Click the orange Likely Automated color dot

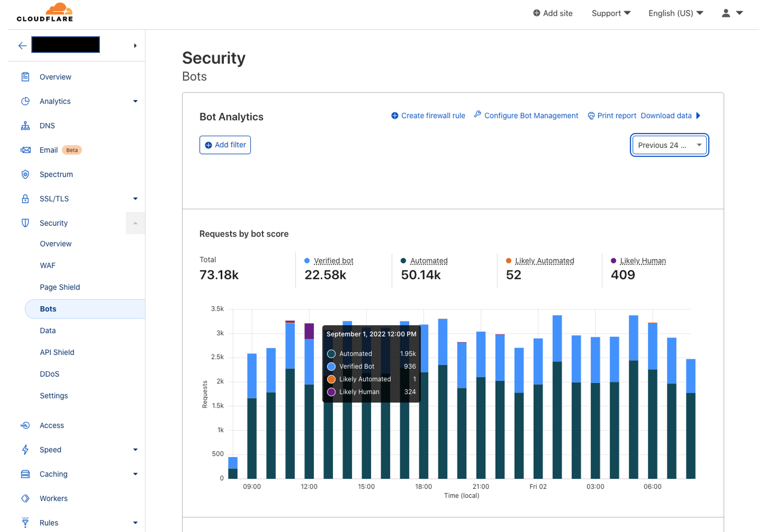point(509,261)
